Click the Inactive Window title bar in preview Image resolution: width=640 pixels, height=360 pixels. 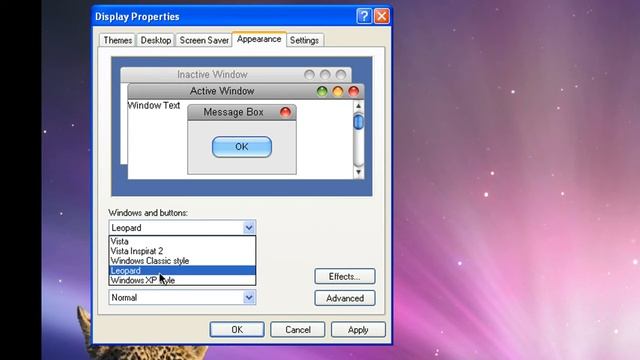point(236,75)
